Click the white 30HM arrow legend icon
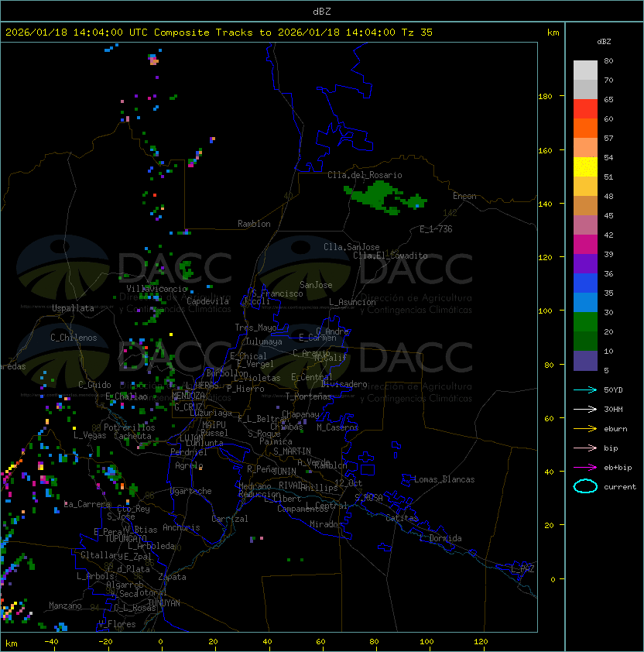The image size is (644, 652). point(585,409)
